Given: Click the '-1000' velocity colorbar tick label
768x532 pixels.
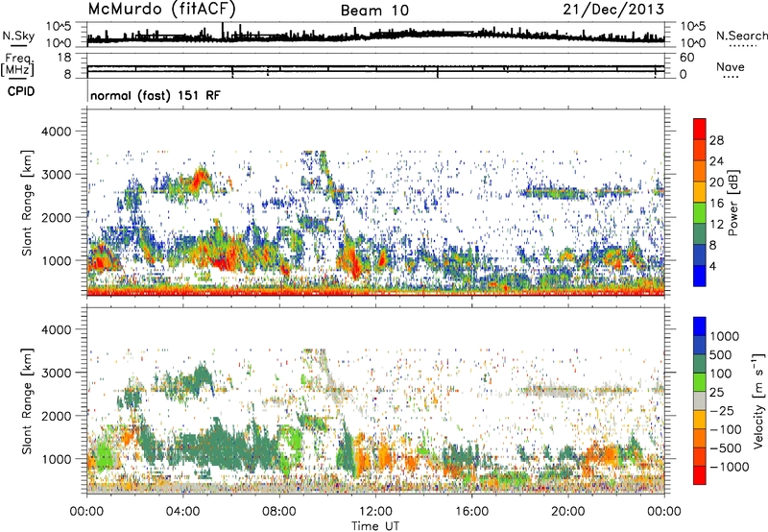Looking at the screenshot, I should (729, 467).
